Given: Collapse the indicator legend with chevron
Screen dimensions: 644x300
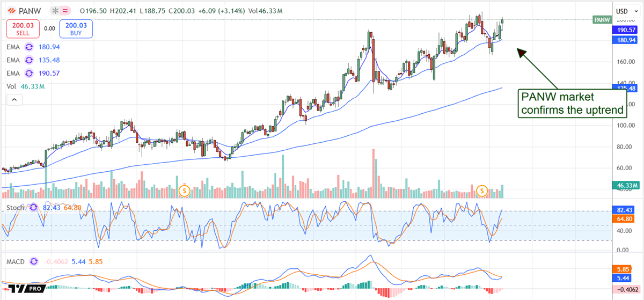Looking at the screenshot, I should (x=14, y=100).
